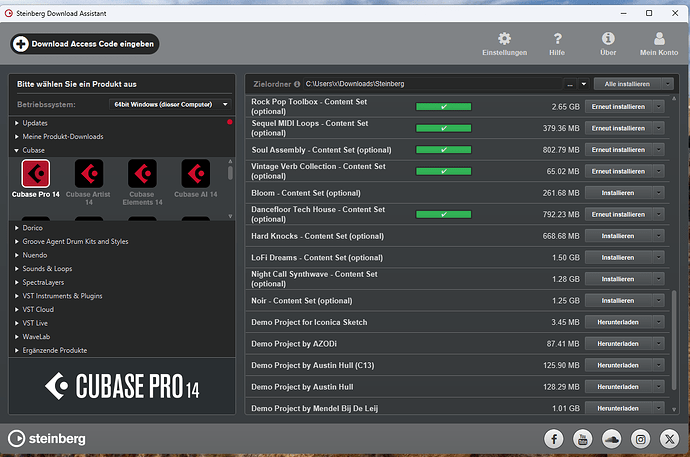Reinstall Sequel MIDI Loops Content Set
The height and width of the screenshot is (457, 690).
pyautogui.click(x=618, y=128)
